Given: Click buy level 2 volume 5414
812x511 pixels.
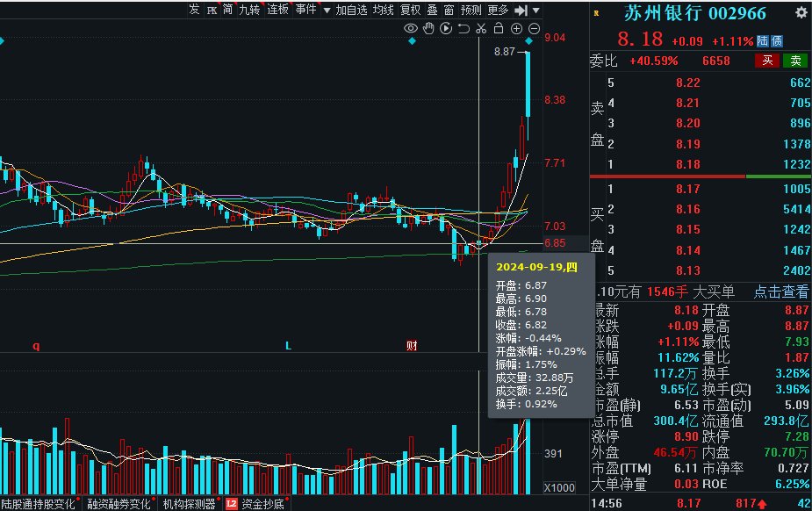Looking at the screenshot, I should coord(796,209).
